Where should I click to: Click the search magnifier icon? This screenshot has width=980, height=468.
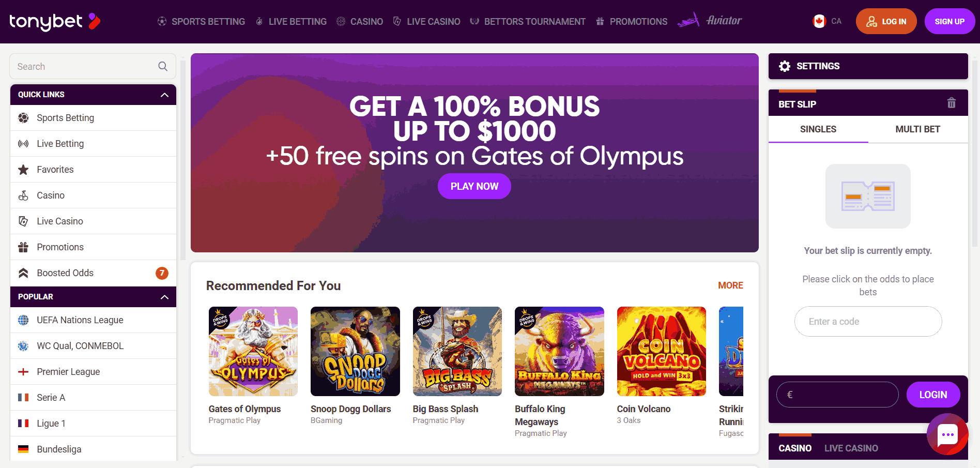tap(162, 66)
